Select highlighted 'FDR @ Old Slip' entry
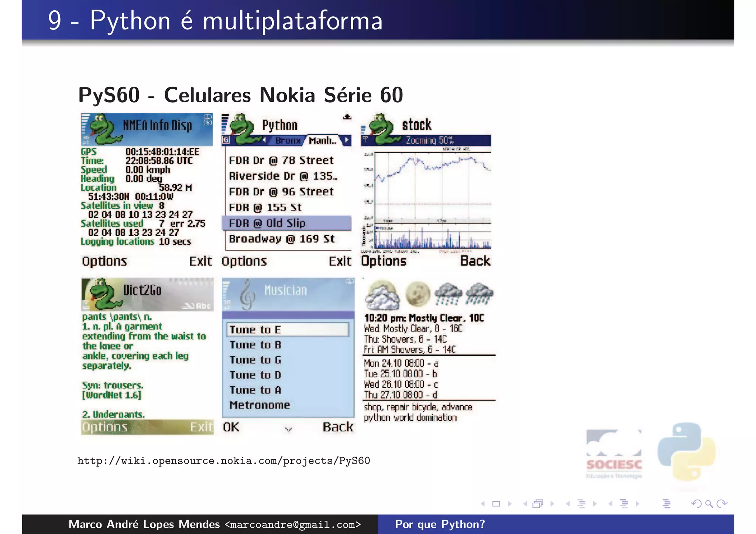Screen dimensions: 756x534 point(286,223)
